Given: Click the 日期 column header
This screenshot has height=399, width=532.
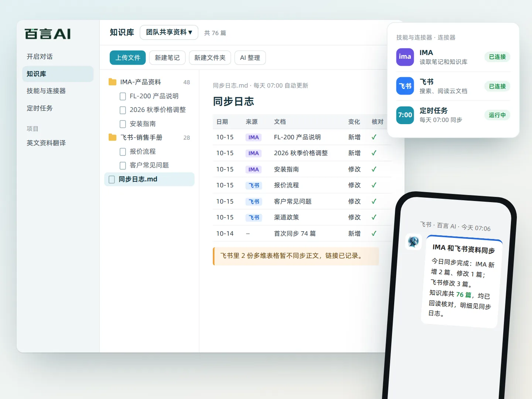Looking at the screenshot, I should [x=222, y=122].
